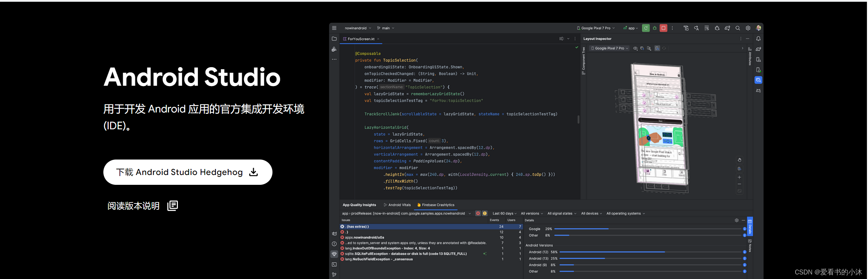Toggle the view options eye icon in Layout Inspector
The width and height of the screenshot is (868, 279).
(635, 48)
